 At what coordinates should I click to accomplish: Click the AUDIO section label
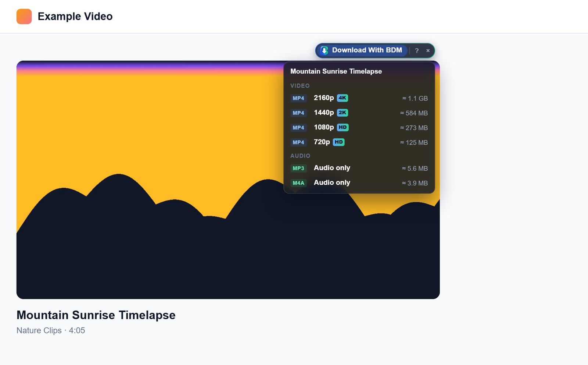pos(300,156)
